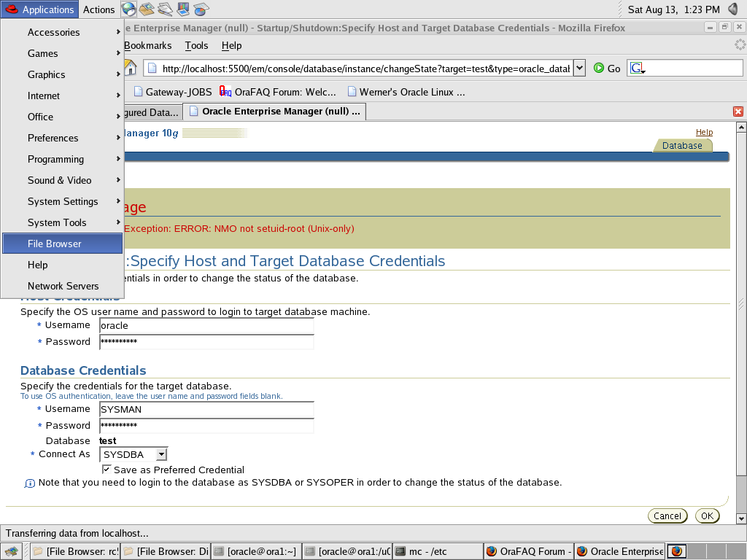
Task: Switch to mc - /etc window in taskbar
Action: 438,551
